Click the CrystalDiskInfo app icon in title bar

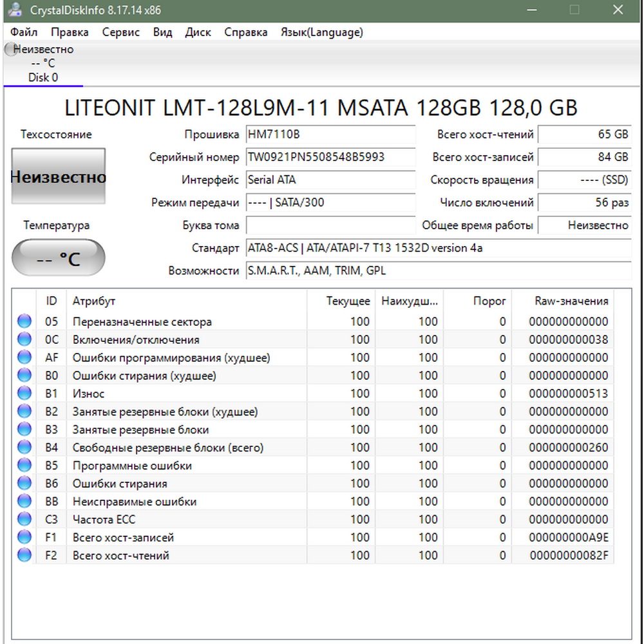point(14,10)
